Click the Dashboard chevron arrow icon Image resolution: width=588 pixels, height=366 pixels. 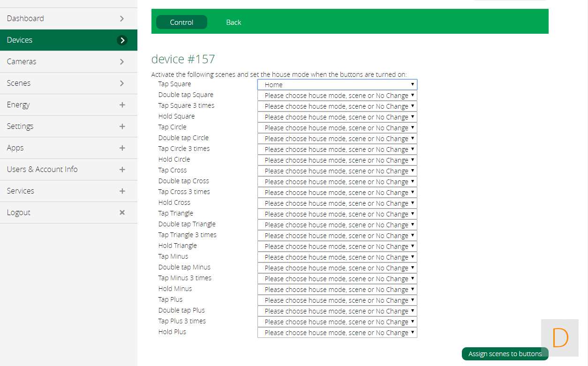[122, 19]
